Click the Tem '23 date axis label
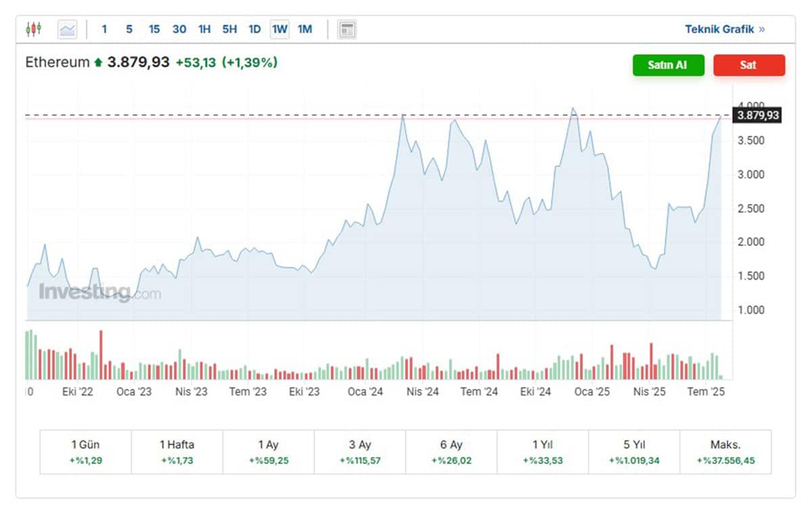The image size is (812, 510). pyautogui.click(x=248, y=391)
